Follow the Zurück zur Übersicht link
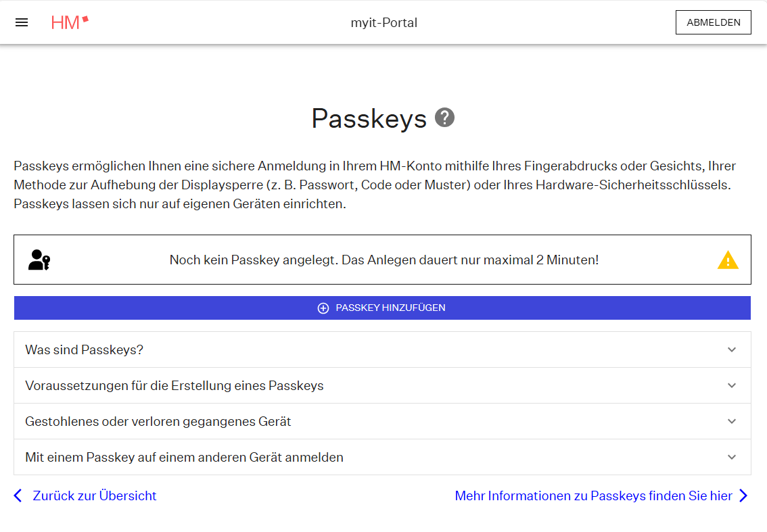Viewport: 767px width, 532px height. tap(95, 495)
